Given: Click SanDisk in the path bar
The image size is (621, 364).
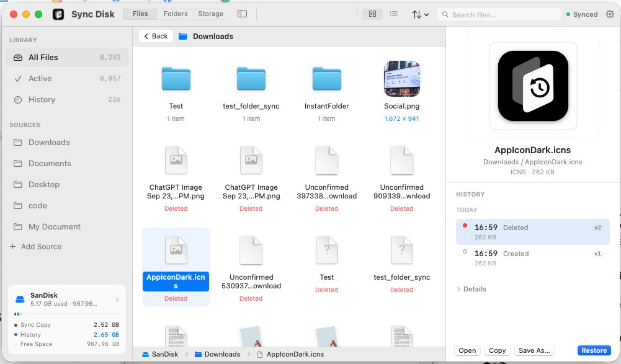Looking at the screenshot, I should (160, 354).
